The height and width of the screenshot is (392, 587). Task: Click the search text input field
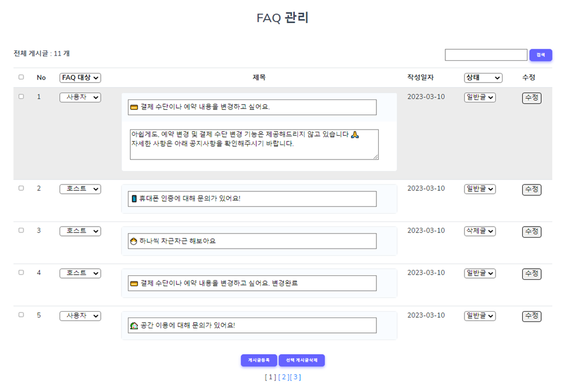(486, 54)
